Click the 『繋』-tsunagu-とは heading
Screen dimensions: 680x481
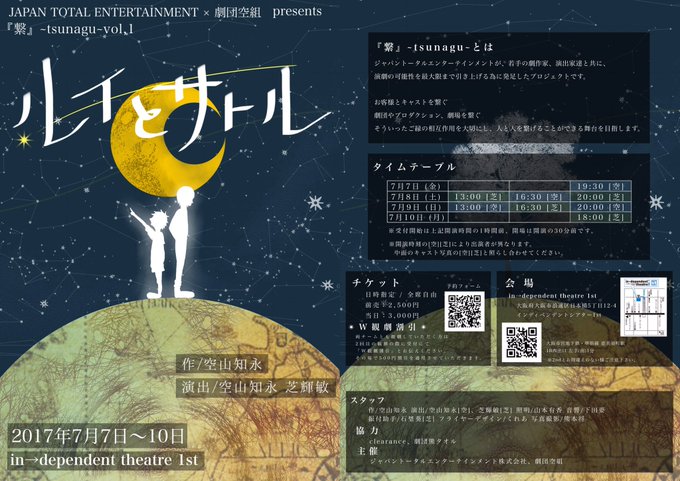[433, 47]
